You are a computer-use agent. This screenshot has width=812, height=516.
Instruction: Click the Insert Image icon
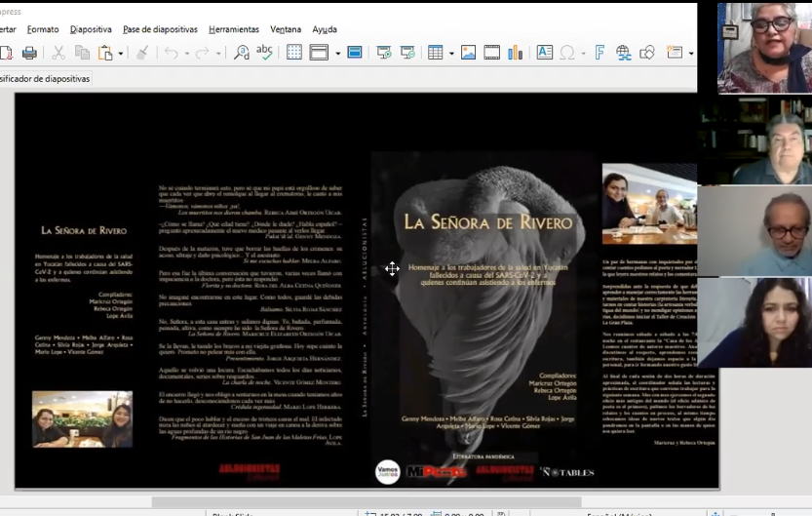pyautogui.click(x=468, y=53)
